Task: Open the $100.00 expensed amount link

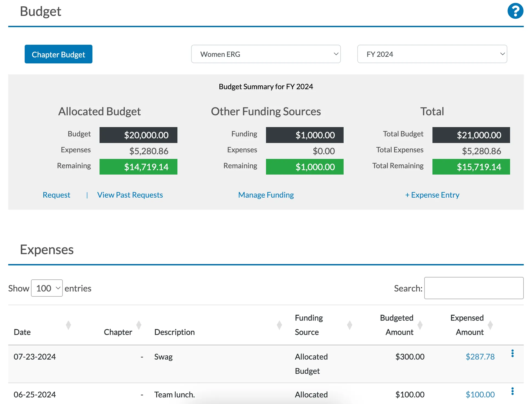Action: point(480,394)
